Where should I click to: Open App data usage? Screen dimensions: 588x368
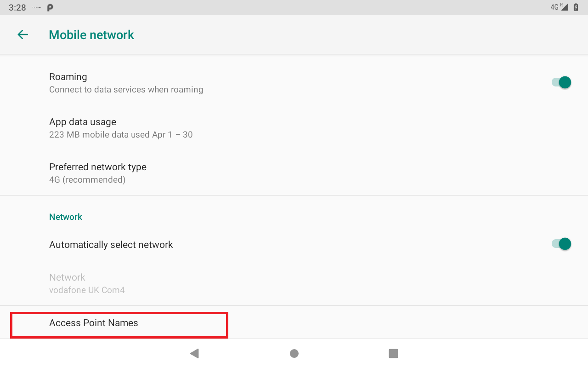[294, 128]
